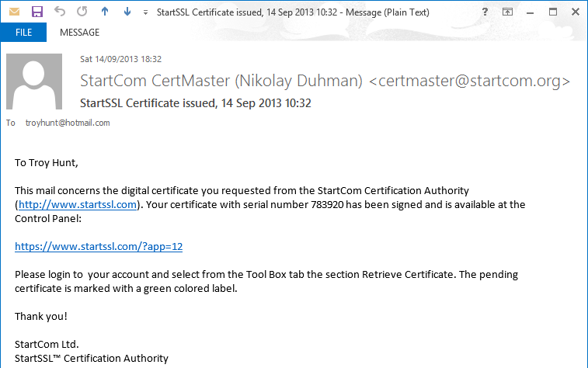Image resolution: width=588 pixels, height=368 pixels.
Task: Click the greeting To Troy Hunt
Action: [46, 162]
